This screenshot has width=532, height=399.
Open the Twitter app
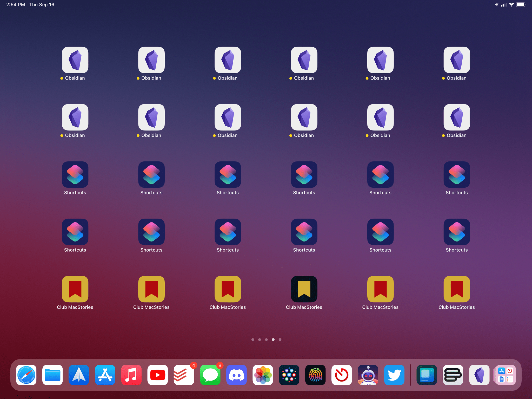tap(394, 375)
